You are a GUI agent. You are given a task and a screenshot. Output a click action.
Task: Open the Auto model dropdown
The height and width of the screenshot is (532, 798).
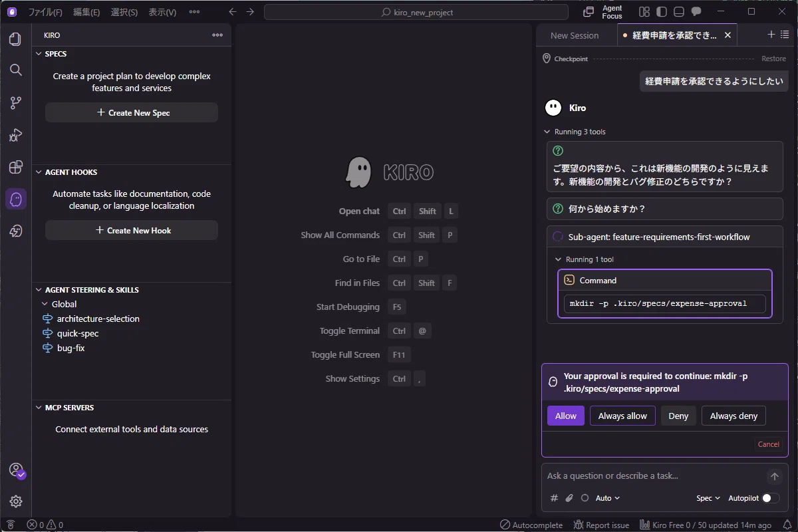click(x=608, y=498)
